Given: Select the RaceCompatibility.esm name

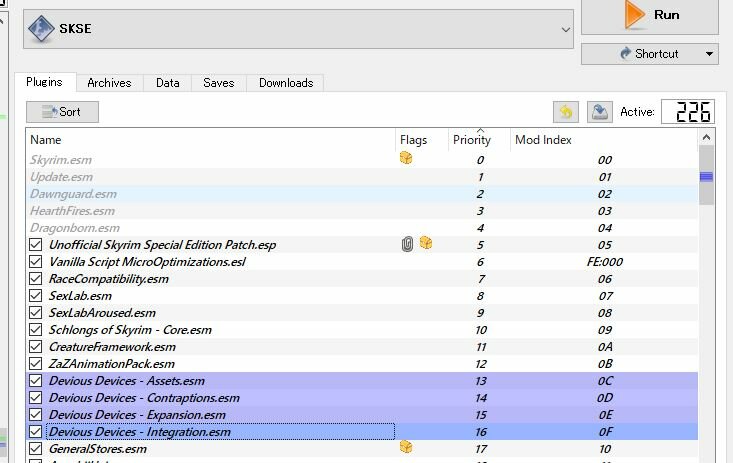Looking at the screenshot, I should click(x=108, y=279).
